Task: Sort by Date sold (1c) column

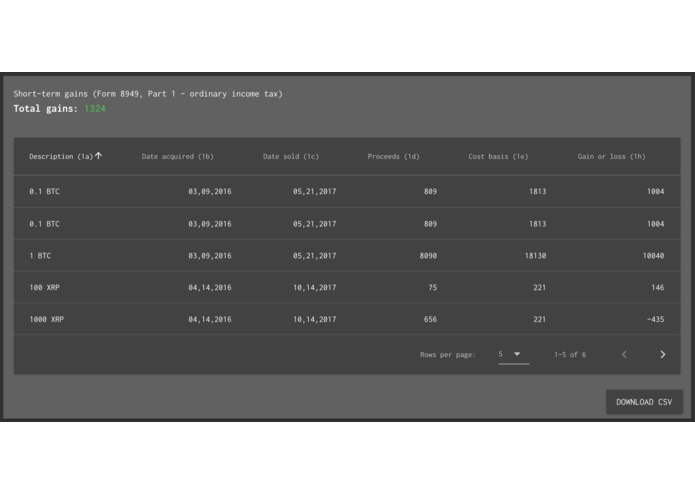Action: pos(291,156)
